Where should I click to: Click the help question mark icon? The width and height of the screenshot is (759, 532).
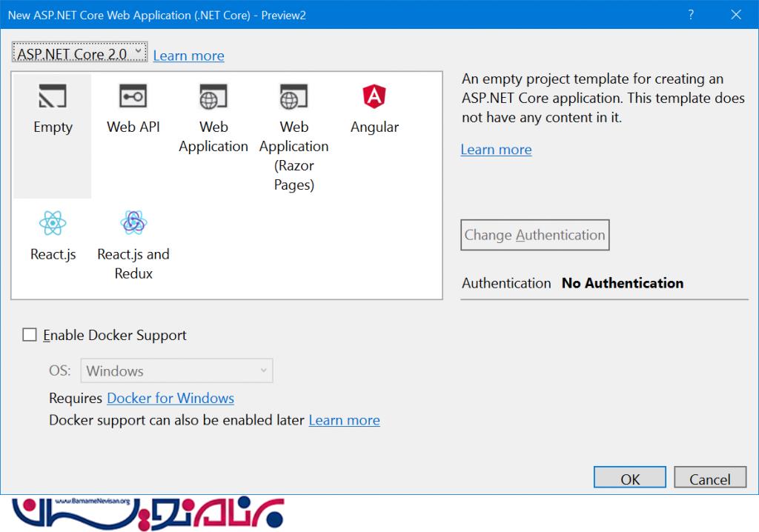pos(691,15)
